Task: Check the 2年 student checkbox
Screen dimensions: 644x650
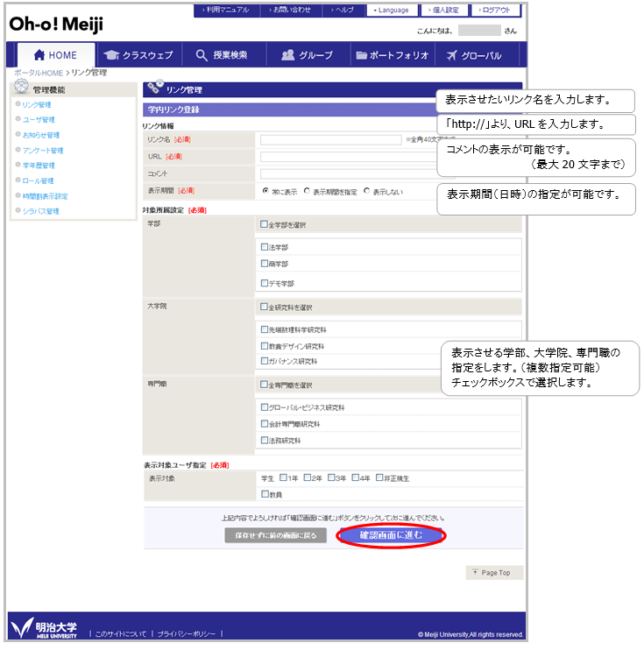Action: pyautogui.click(x=308, y=477)
